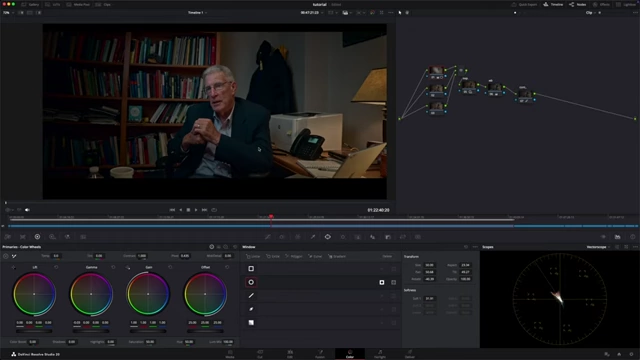This screenshot has height=360, width=640.
Task: Switch to the Cut page tab
Action: 260,354
